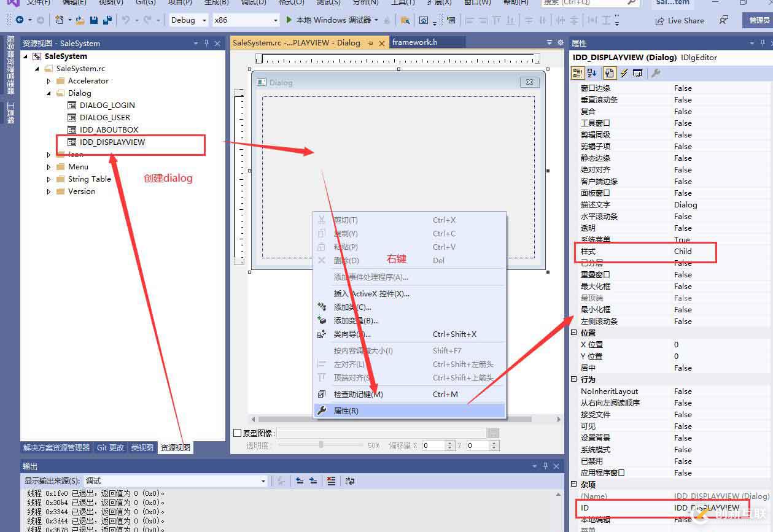Click the 样式 property value Child
The height and width of the screenshot is (532, 773).
(x=683, y=251)
